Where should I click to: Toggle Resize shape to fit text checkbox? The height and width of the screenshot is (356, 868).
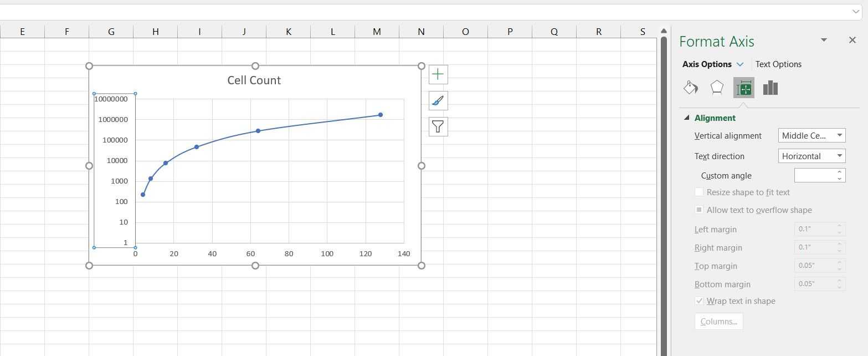pos(699,192)
